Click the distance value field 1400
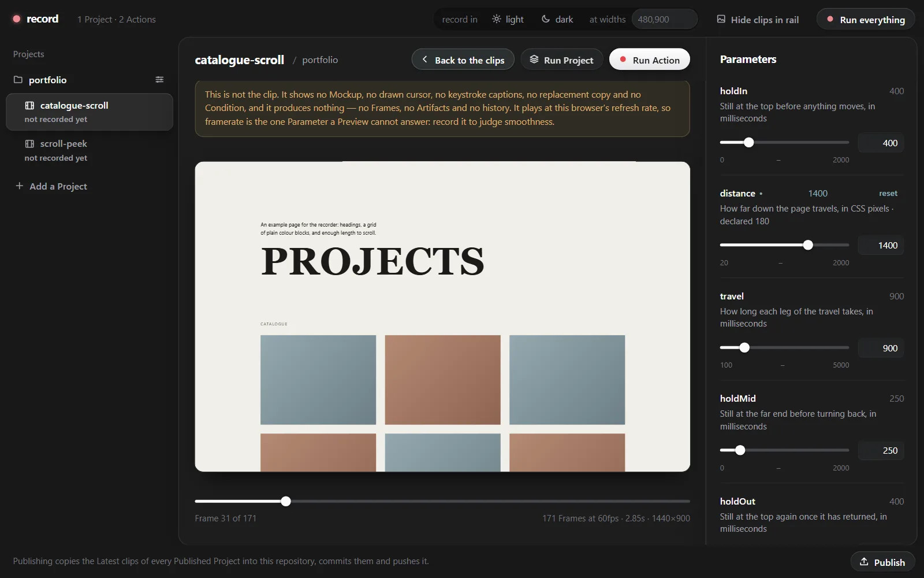Viewport: 924px width, 578px height. [881, 245]
